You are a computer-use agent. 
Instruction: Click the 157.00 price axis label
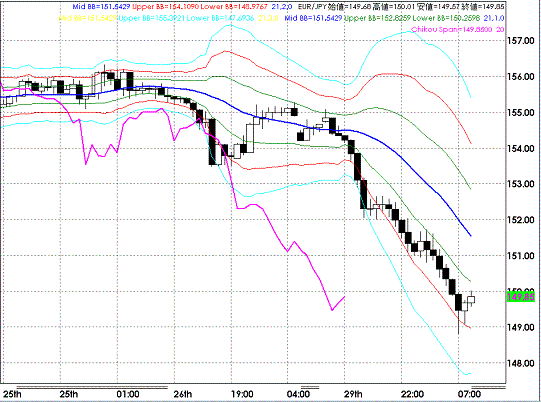coord(521,41)
